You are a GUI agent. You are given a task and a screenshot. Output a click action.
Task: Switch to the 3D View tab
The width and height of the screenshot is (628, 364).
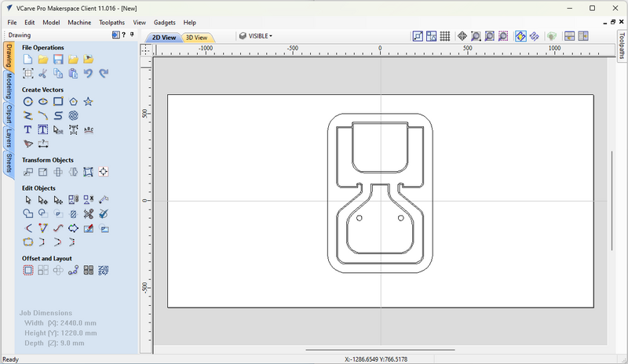196,37
